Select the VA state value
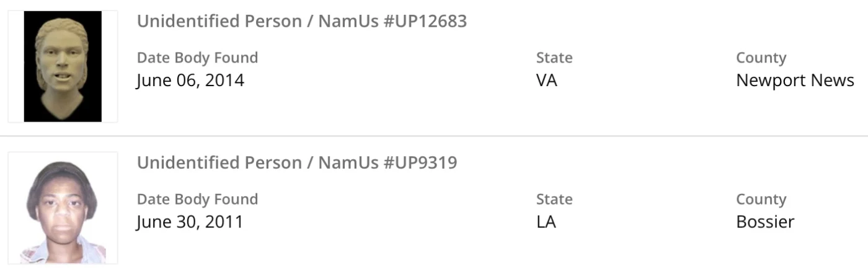The height and width of the screenshot is (272, 868). tap(546, 81)
